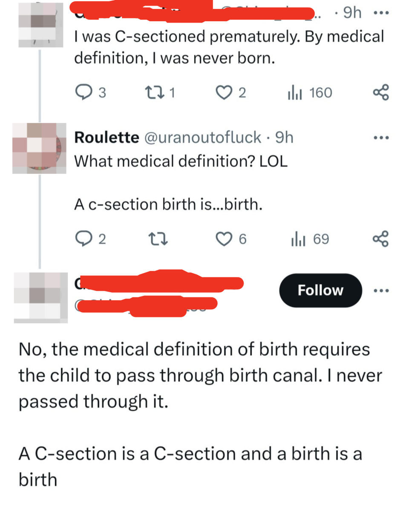Click the username Roulette

106,137
